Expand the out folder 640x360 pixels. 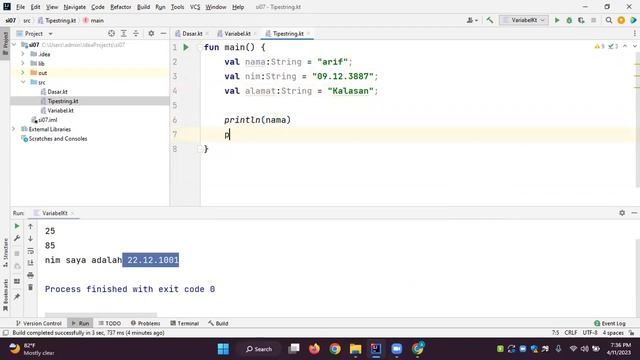click(x=23, y=73)
